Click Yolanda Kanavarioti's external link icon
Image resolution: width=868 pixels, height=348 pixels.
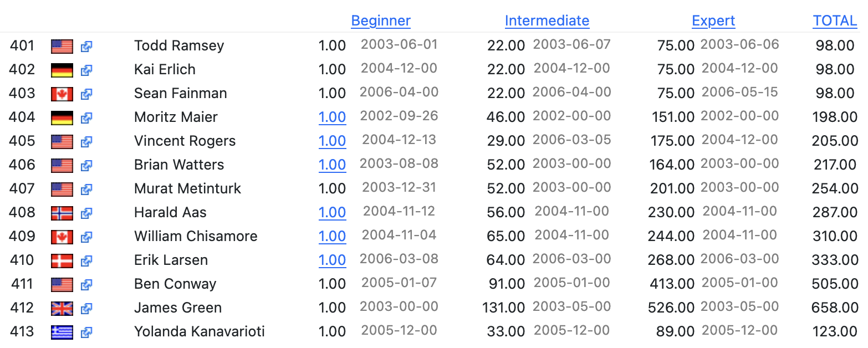tap(86, 332)
